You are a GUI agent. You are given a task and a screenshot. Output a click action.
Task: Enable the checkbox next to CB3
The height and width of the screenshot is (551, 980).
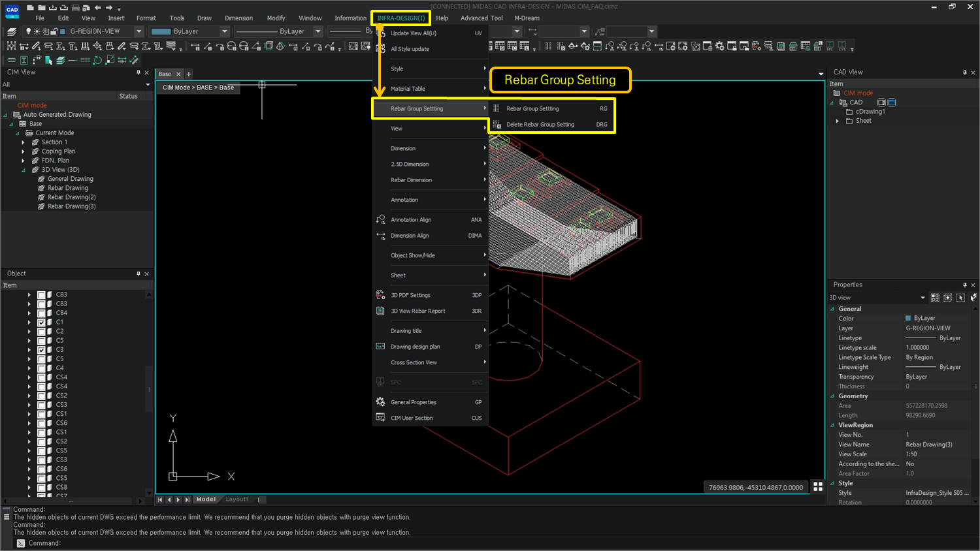coord(41,294)
